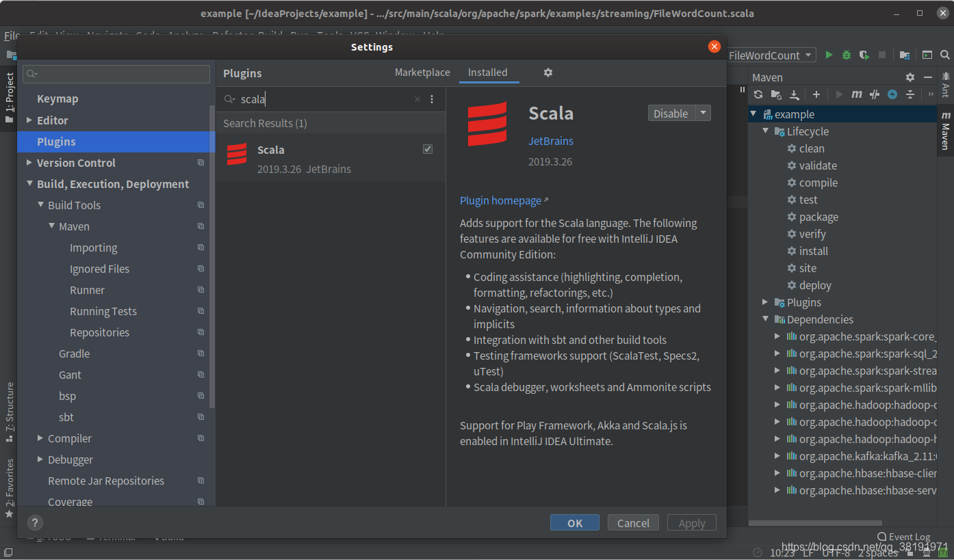
Task: Click Apply button
Action: coord(692,523)
